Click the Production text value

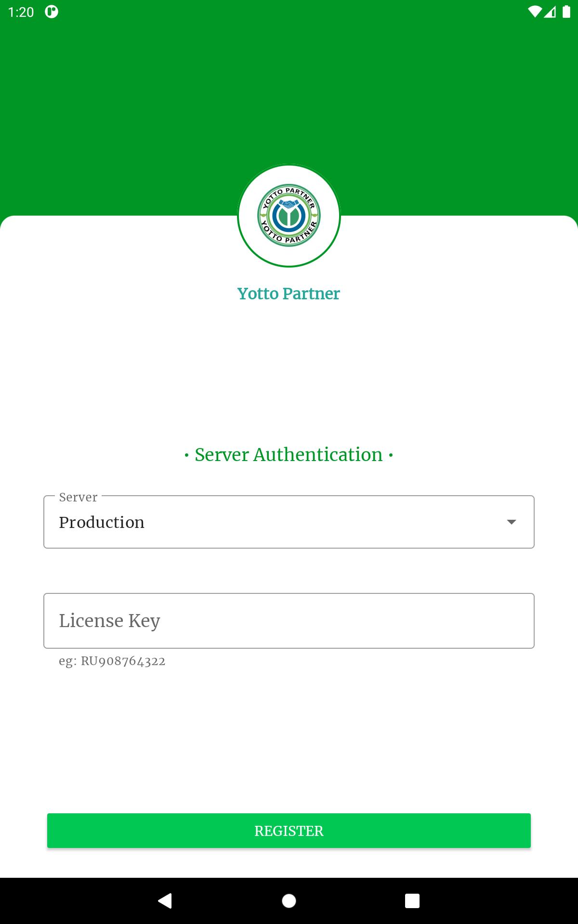click(102, 522)
